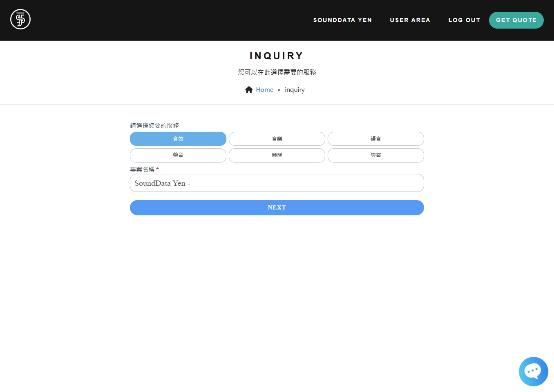Click the SoundData circular logo
This screenshot has width=554, height=392.
[20, 19]
